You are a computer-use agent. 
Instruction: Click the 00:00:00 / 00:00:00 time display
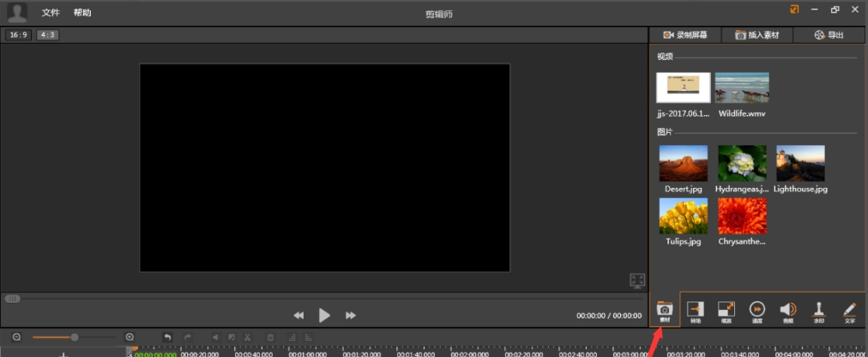(609, 316)
